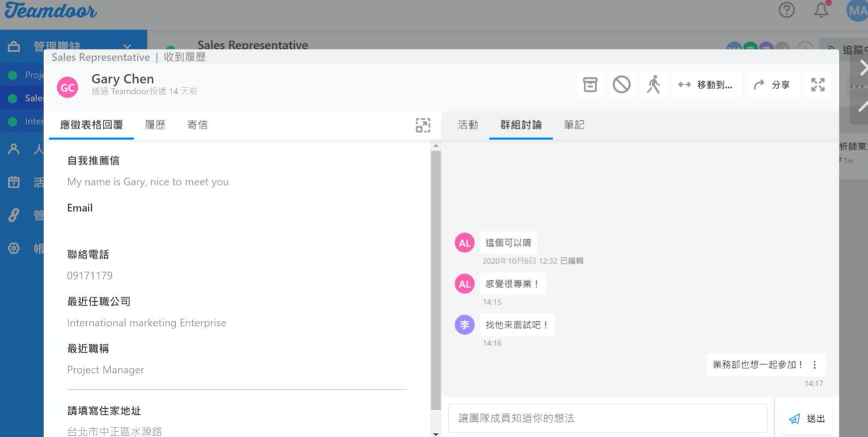Click the reject candidate prohibition icon
Image resolution: width=868 pixels, height=437 pixels.
(622, 85)
